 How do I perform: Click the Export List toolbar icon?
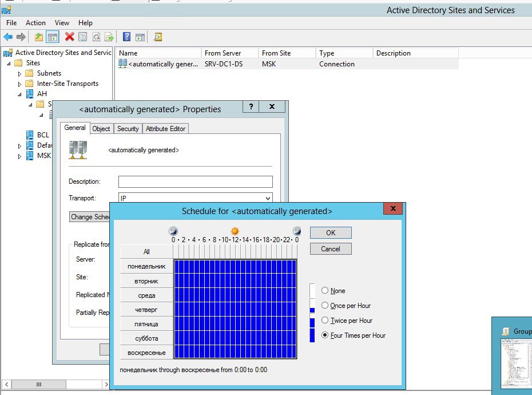click(109, 37)
